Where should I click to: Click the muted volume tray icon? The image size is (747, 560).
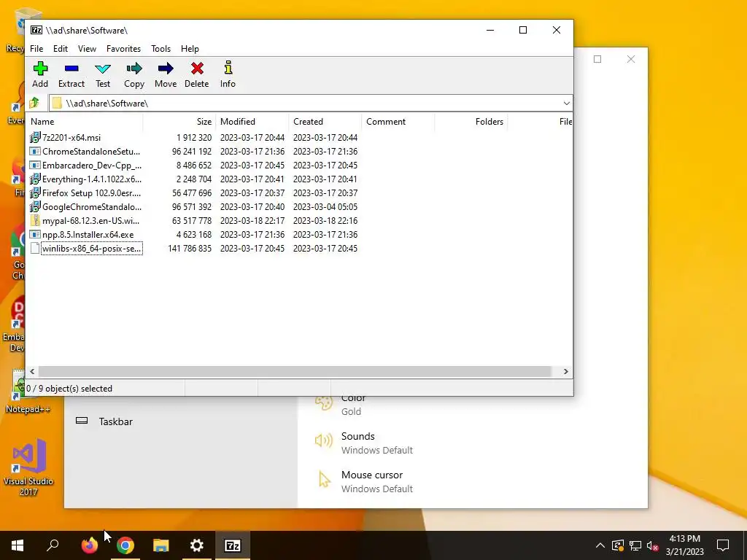(x=652, y=545)
